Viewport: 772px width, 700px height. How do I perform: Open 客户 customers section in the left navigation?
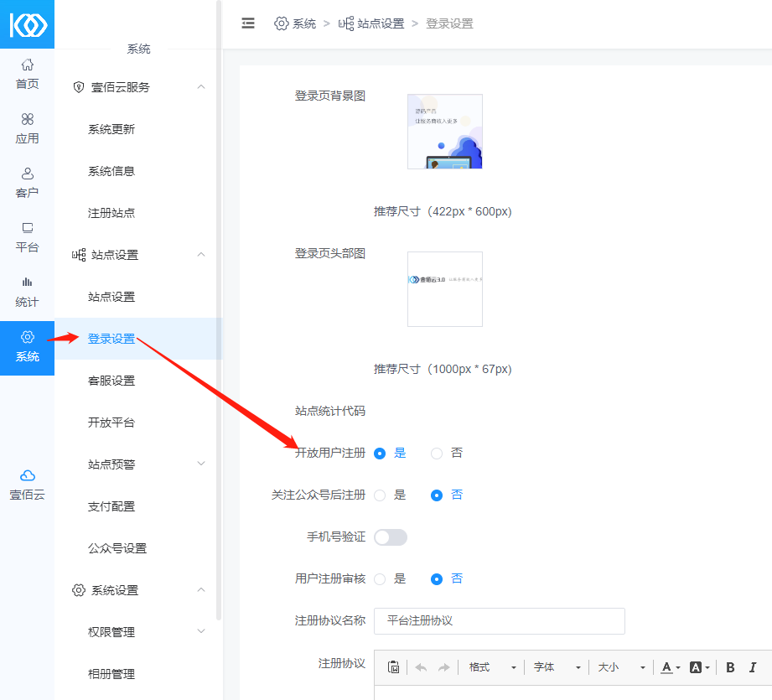(27, 183)
